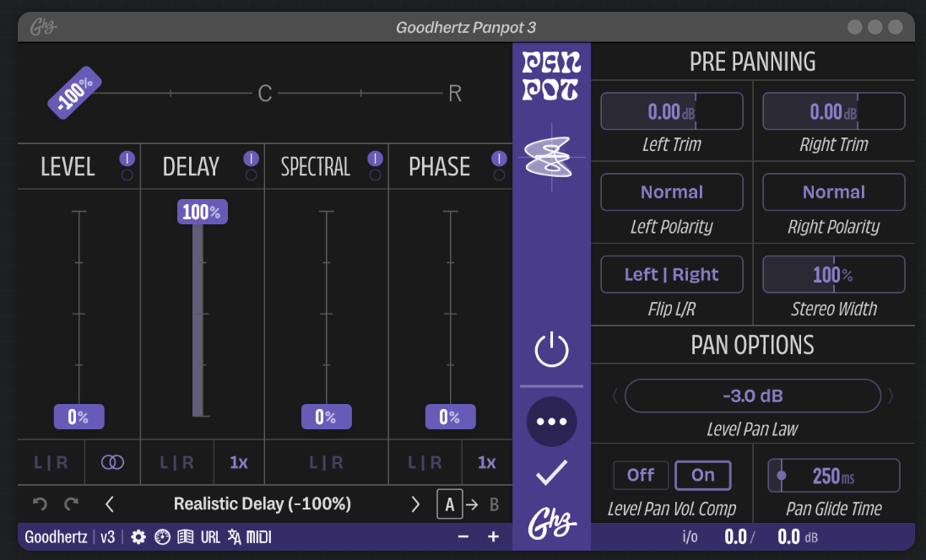Turn Level Pan Vol. Comp off
The width and height of the screenshot is (926, 560).
[x=641, y=475]
